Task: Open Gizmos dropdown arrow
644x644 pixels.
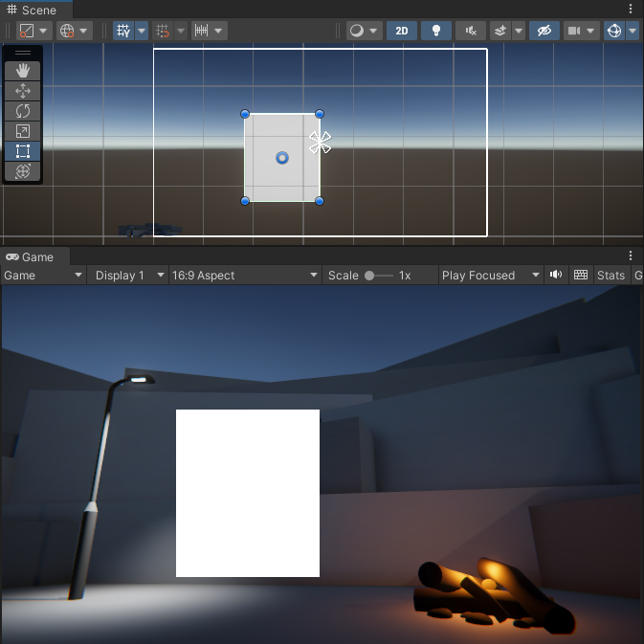Action: (633, 31)
